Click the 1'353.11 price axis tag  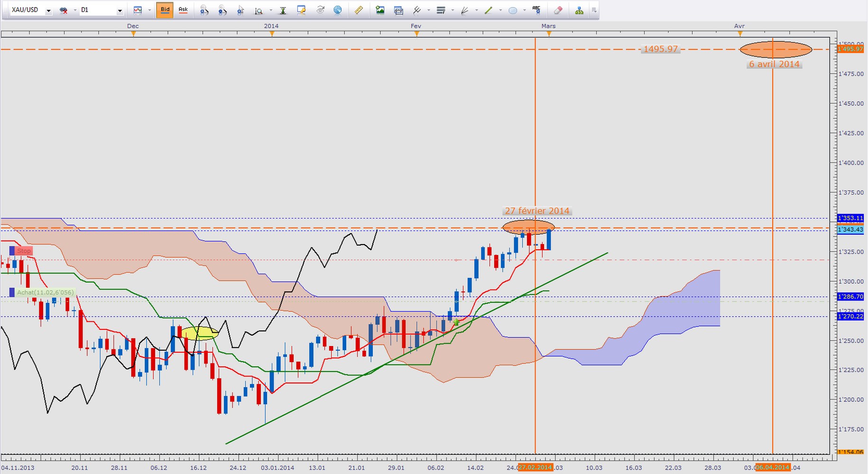tap(850, 218)
